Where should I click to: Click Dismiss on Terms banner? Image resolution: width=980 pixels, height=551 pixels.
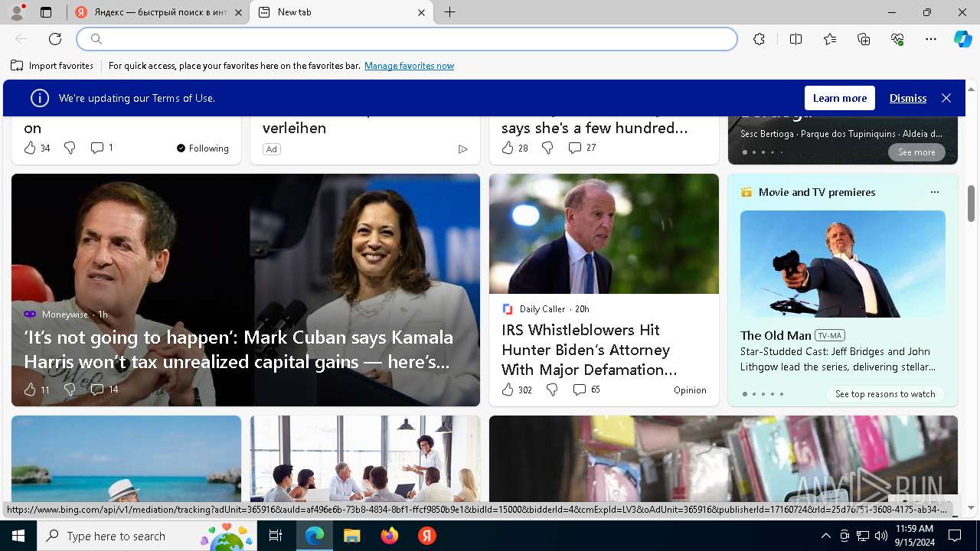908,98
